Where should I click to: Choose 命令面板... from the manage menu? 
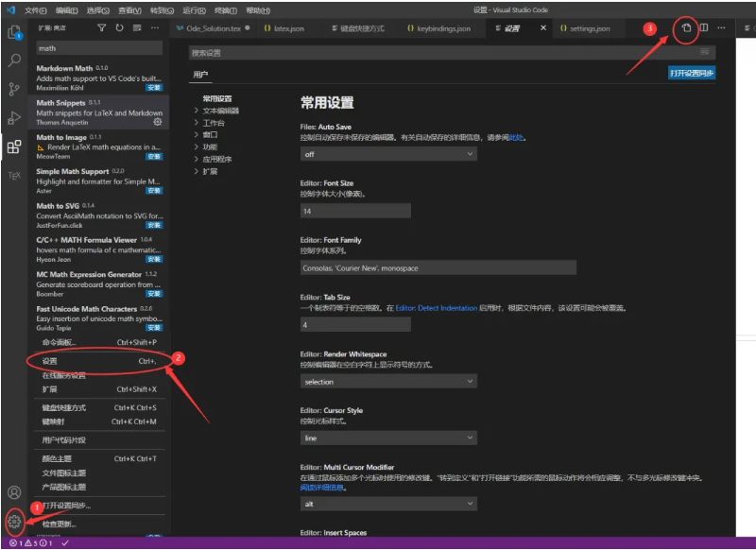pyautogui.click(x=99, y=342)
